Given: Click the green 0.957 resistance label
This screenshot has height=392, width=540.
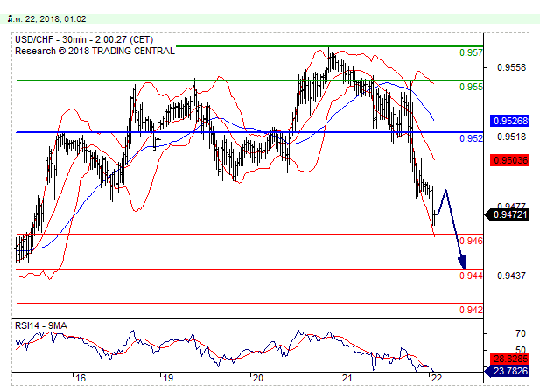Looking at the screenshot, I should point(471,52).
